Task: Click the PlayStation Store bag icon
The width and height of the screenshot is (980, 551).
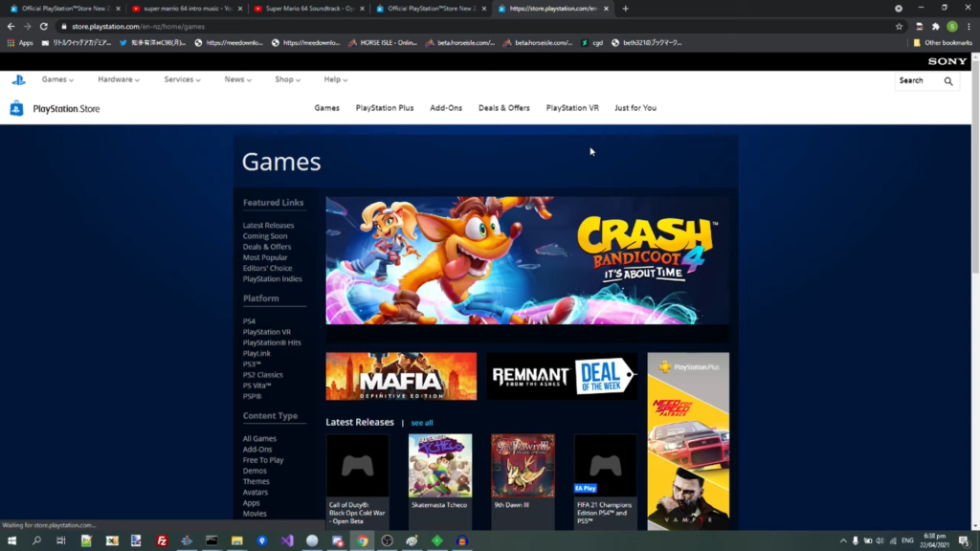Action: [17, 109]
